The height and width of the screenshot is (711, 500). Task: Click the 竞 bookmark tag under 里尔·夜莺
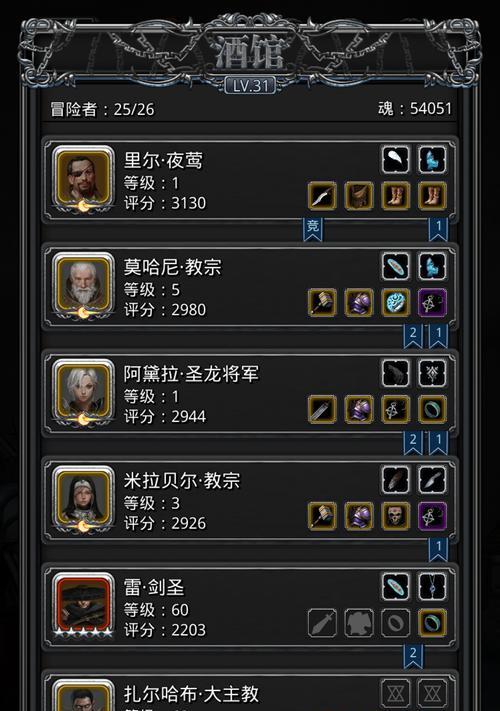click(x=313, y=228)
